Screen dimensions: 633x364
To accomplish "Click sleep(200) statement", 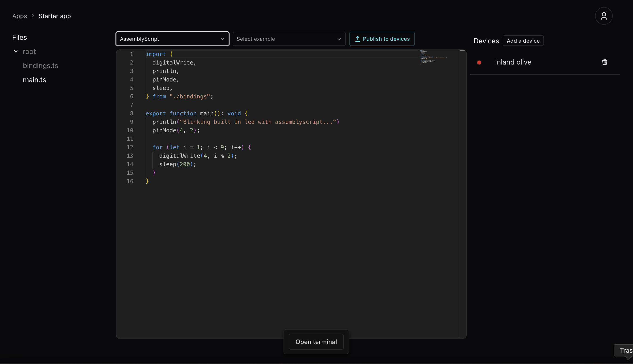I will tap(178, 164).
